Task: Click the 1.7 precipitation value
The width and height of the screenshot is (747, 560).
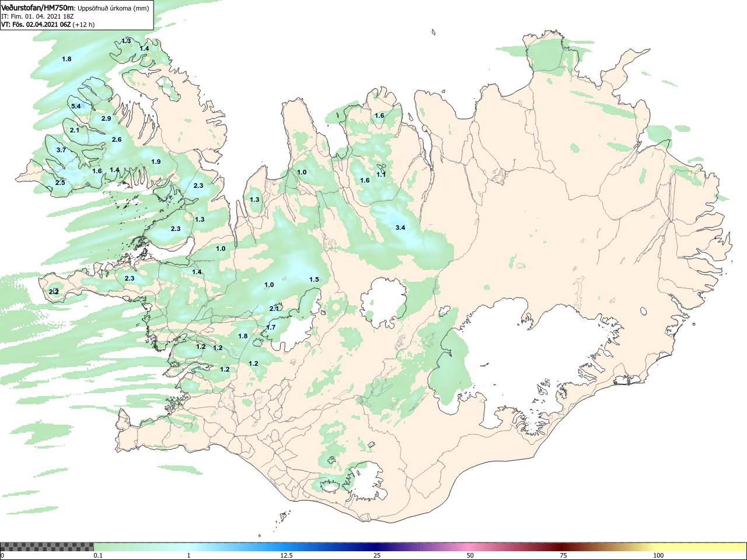Action: [x=271, y=327]
